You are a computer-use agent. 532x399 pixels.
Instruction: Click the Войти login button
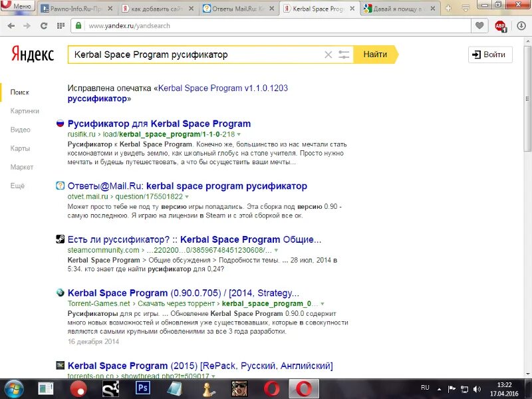click(490, 55)
